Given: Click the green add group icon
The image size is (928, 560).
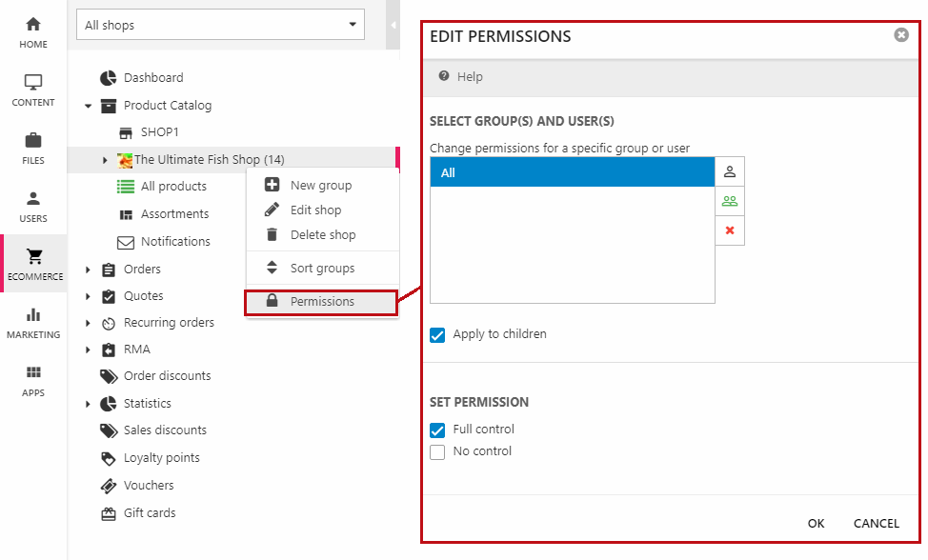Looking at the screenshot, I should (x=730, y=201).
